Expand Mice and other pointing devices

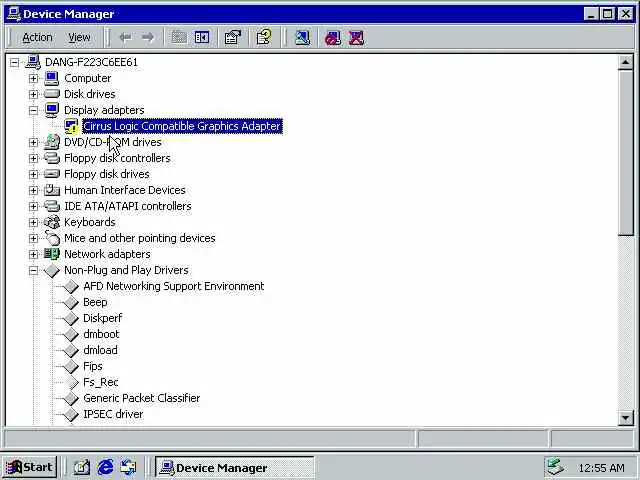(x=33, y=238)
